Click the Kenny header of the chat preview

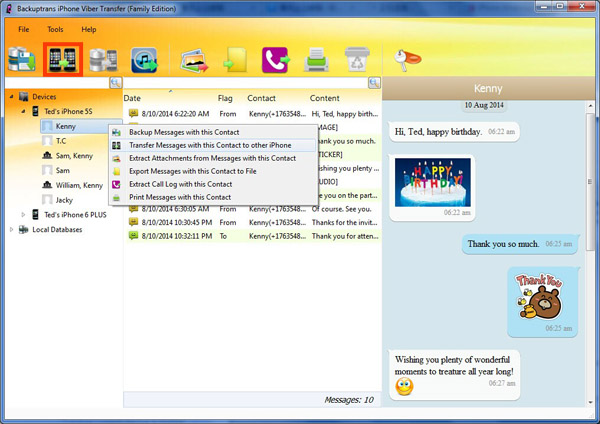pos(488,88)
